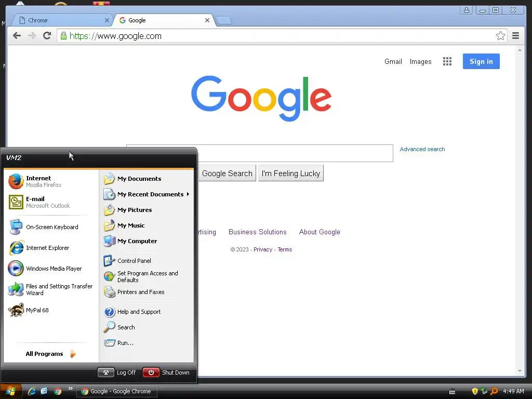Close the Google tab
The width and height of the screenshot is (532, 399).
(207, 20)
